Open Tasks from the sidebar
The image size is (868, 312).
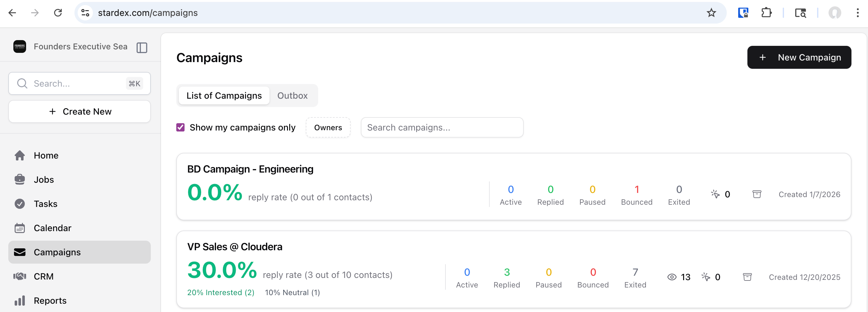[x=79, y=204]
